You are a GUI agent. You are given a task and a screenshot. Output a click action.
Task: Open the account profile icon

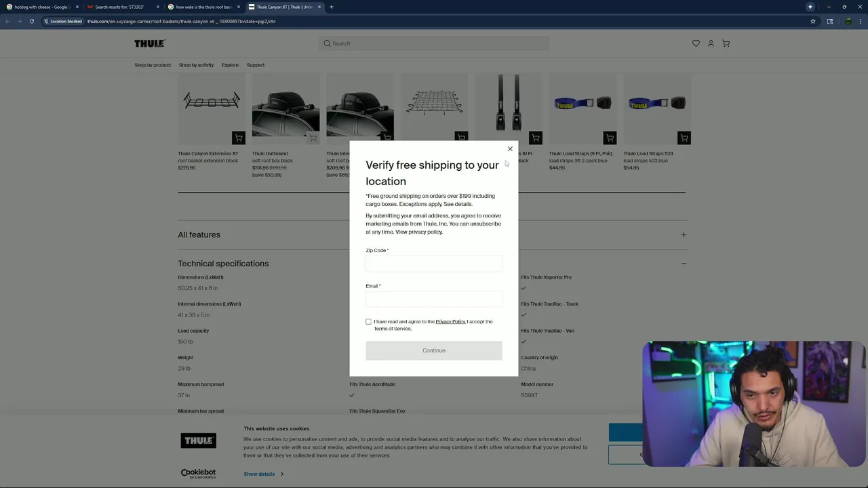coord(711,43)
